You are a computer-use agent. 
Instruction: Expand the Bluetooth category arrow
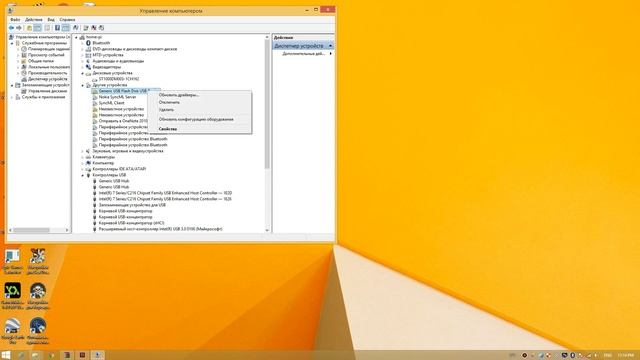click(x=82, y=43)
